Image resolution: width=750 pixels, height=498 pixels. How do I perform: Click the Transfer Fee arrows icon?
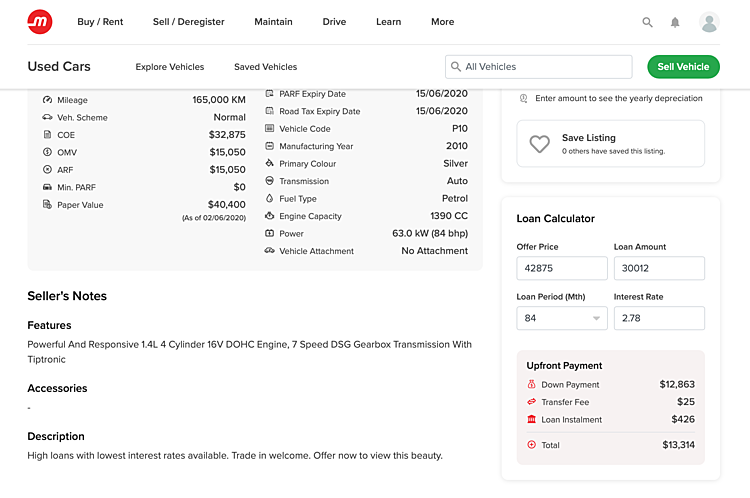(531, 402)
